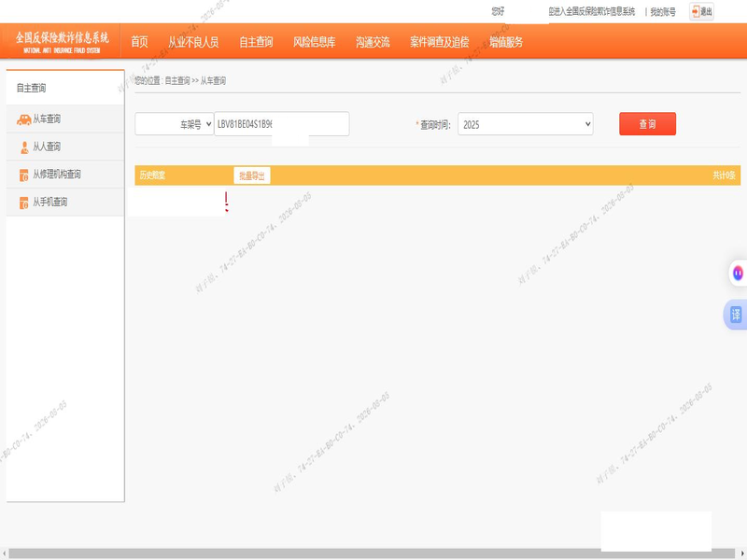This screenshot has width=747, height=560.
Task: Click the 历史赔案 header label
Action: (152, 175)
